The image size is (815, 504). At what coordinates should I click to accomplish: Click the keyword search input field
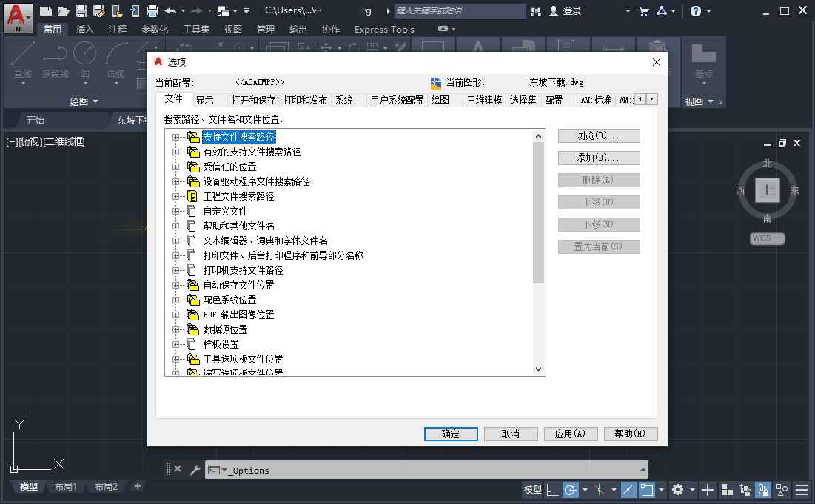(460, 11)
